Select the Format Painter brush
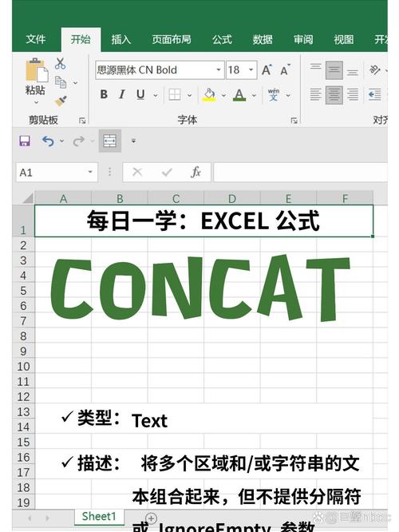399x532 pixels. point(61,101)
